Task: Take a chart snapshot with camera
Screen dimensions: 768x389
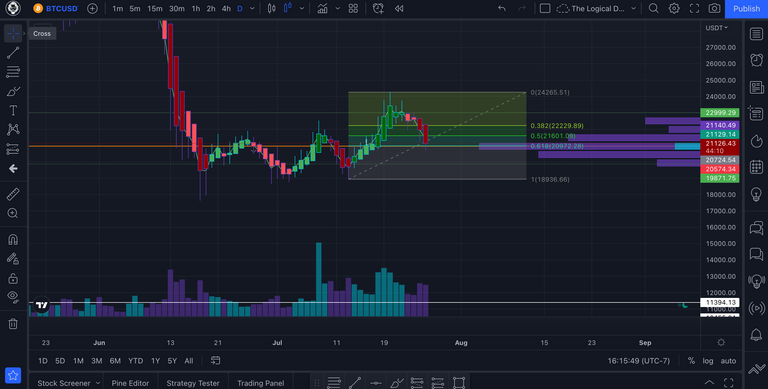Action: pos(714,8)
